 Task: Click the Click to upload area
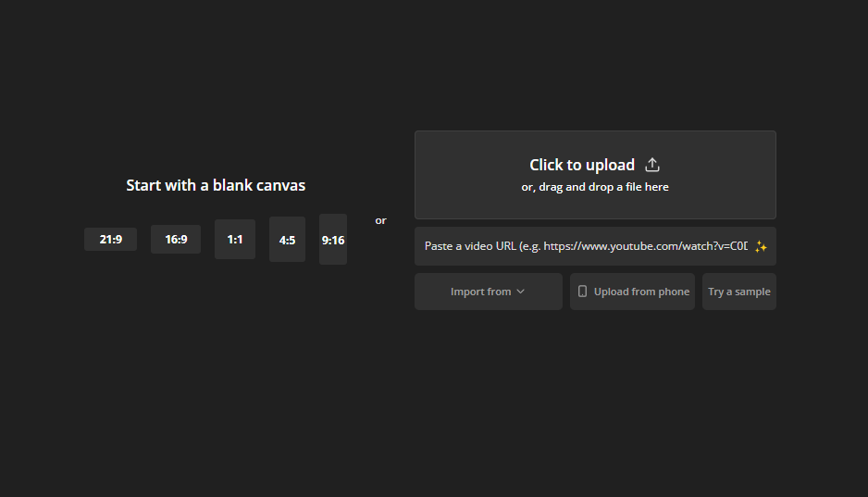click(x=595, y=175)
